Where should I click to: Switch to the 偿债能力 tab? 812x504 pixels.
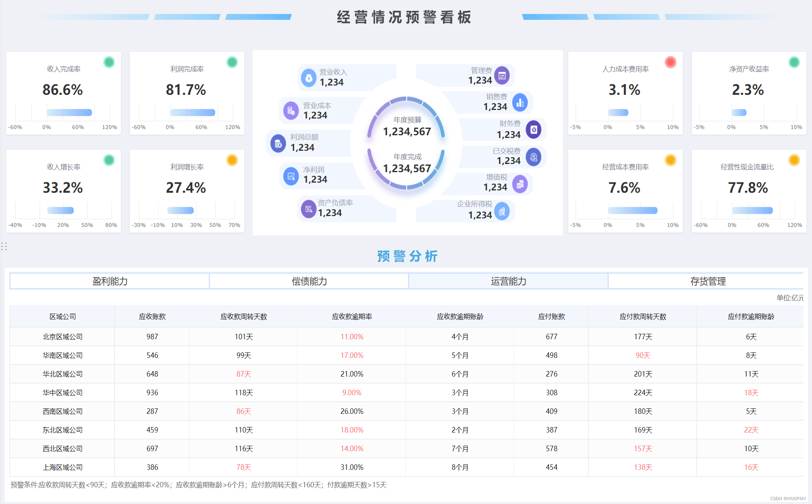click(309, 281)
